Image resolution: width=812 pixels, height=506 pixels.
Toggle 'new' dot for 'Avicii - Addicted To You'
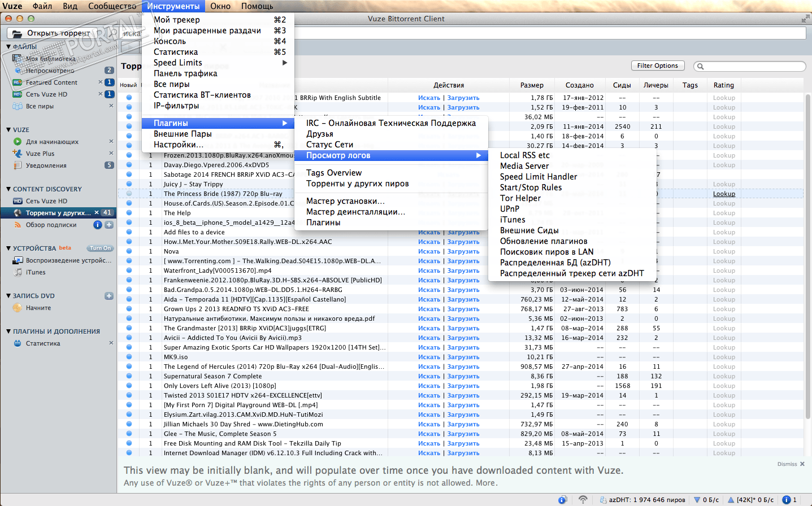129,338
